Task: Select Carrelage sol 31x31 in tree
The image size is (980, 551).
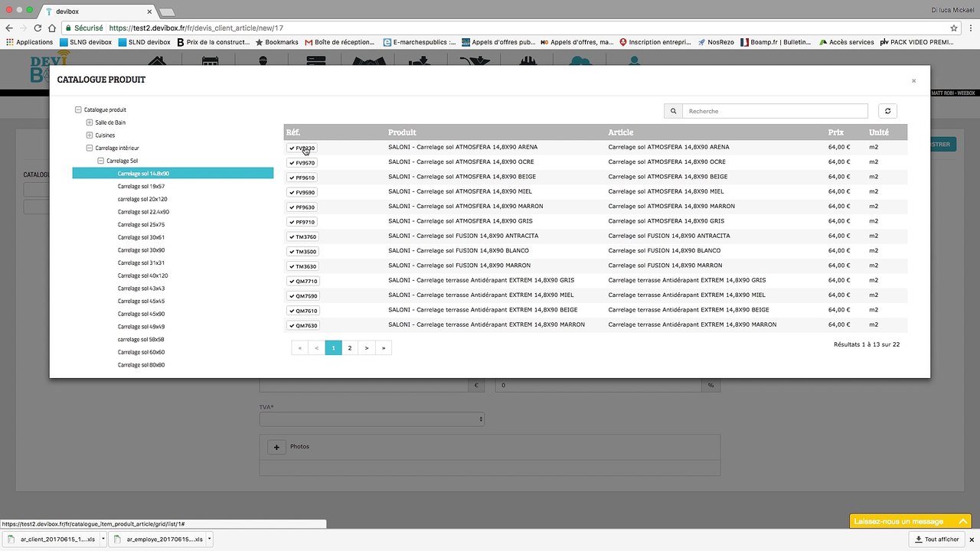Action: (141, 262)
